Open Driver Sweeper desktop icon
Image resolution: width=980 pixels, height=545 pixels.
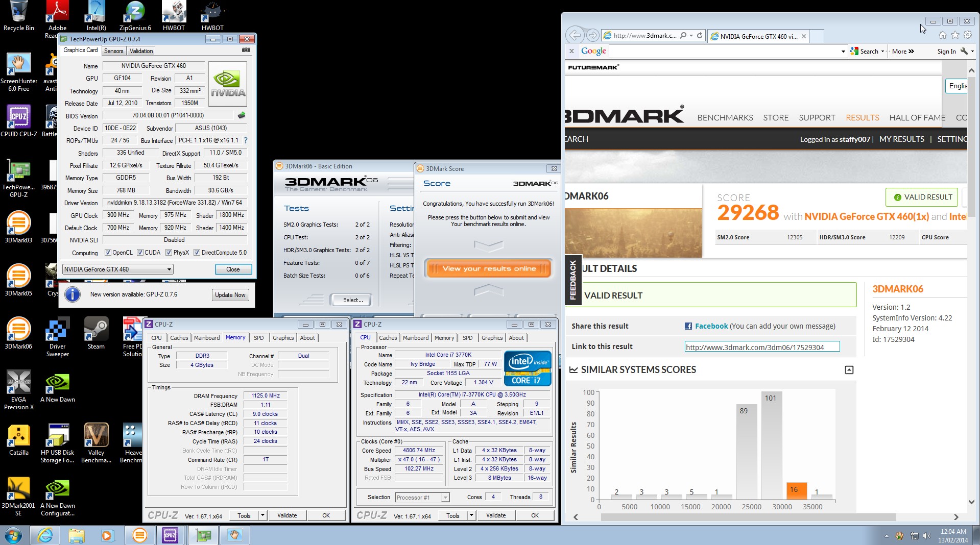pyautogui.click(x=57, y=337)
